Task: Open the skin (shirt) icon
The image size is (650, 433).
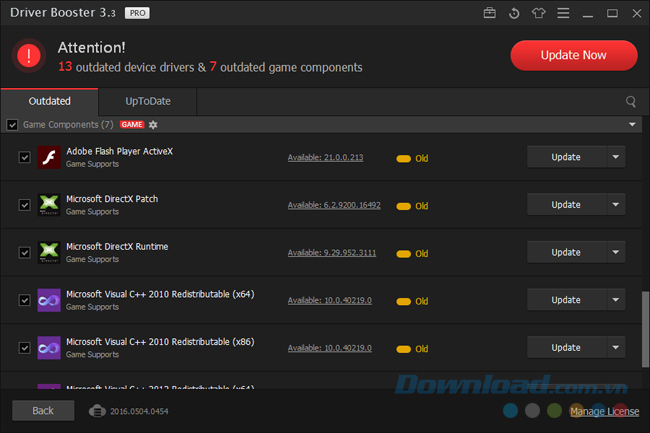Action: pos(538,13)
